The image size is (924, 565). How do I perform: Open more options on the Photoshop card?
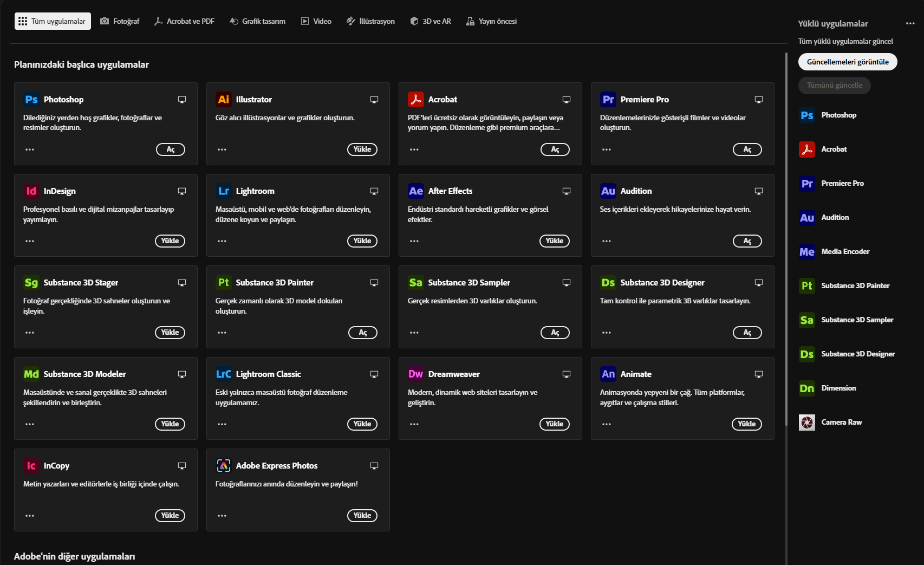[30, 150]
